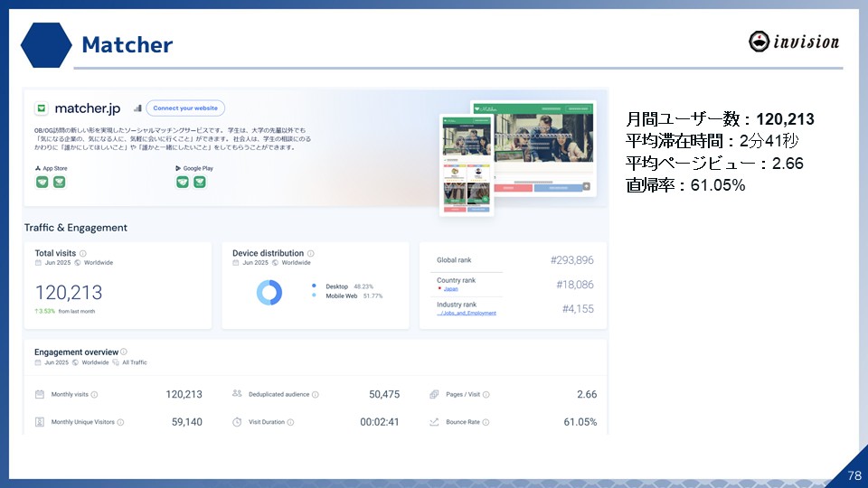Click the Monthly visits info icon

(x=94, y=395)
